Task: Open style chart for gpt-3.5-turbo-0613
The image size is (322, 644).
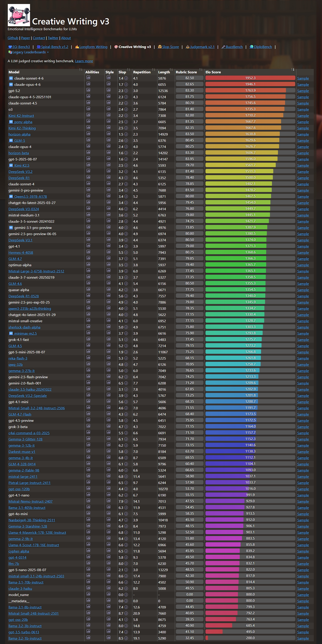Action: coord(109,632)
